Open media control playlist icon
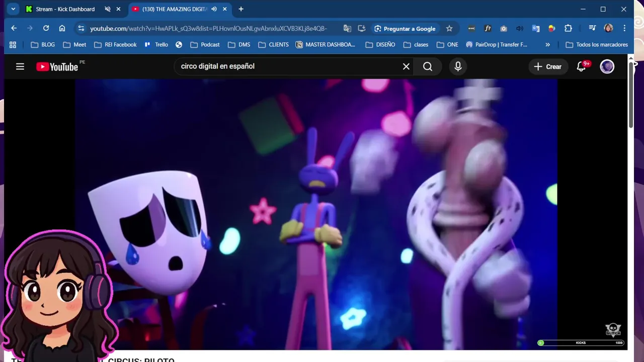The height and width of the screenshot is (362, 644). tap(592, 29)
